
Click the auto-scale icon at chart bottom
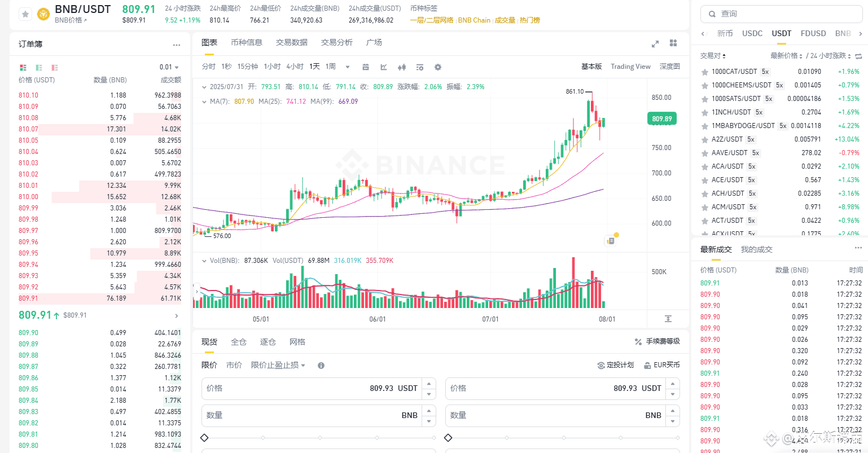[x=668, y=319]
